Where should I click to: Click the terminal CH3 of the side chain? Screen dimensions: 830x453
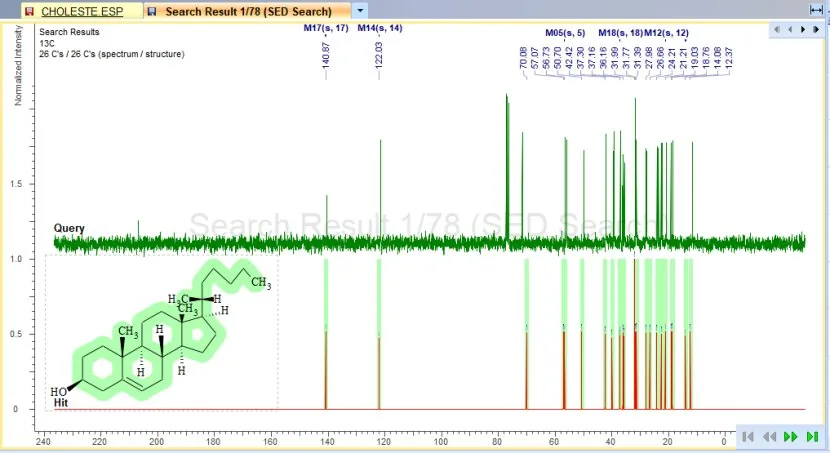point(261,283)
